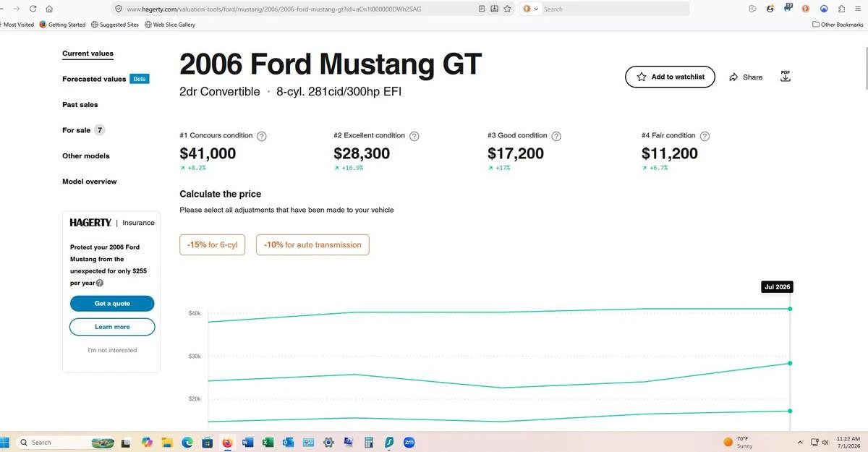Bookmark this page with the star icon
The width and height of the screenshot is (868, 452).
[x=508, y=9]
